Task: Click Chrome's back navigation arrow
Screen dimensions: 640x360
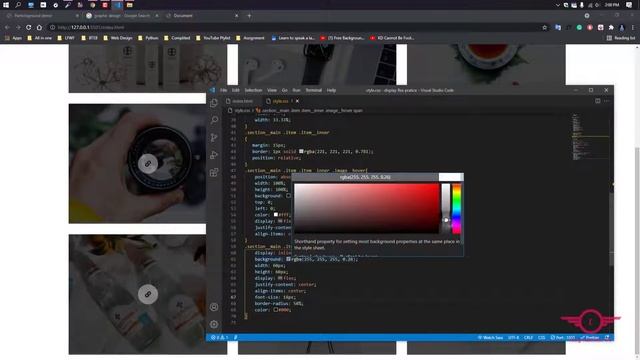Action: click(7, 27)
